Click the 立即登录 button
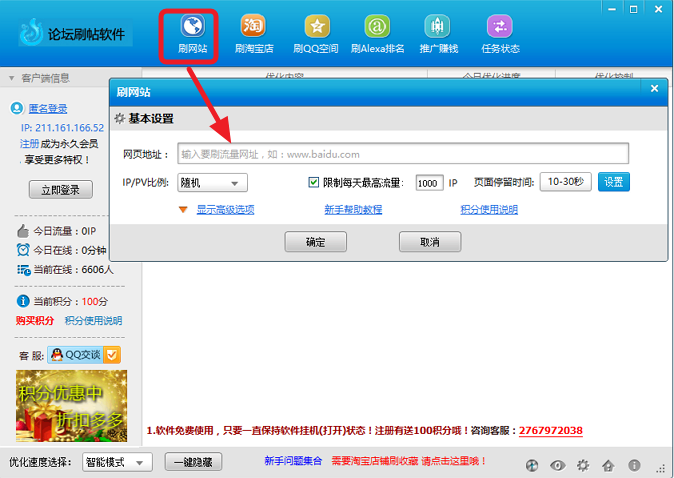The image size is (674, 478). tap(61, 190)
